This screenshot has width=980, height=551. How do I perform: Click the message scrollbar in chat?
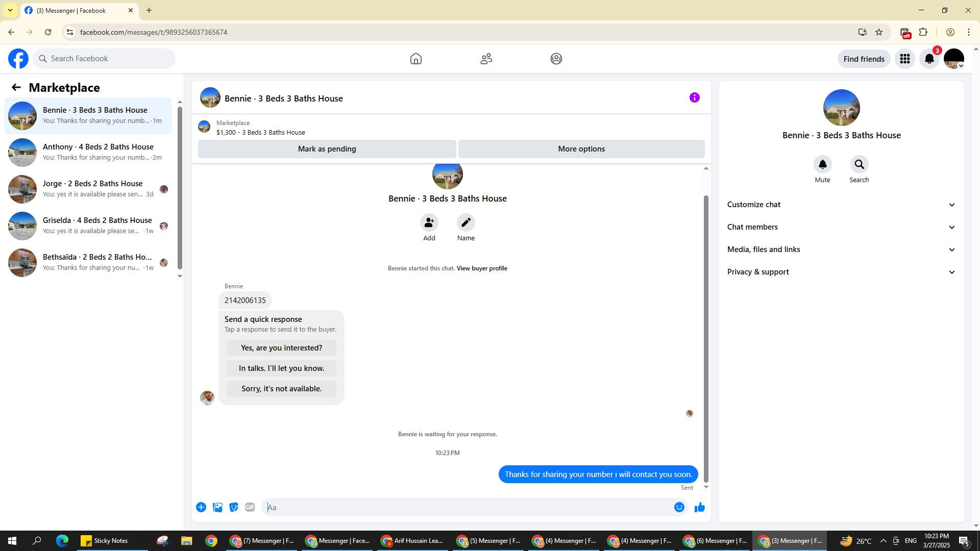706,338
